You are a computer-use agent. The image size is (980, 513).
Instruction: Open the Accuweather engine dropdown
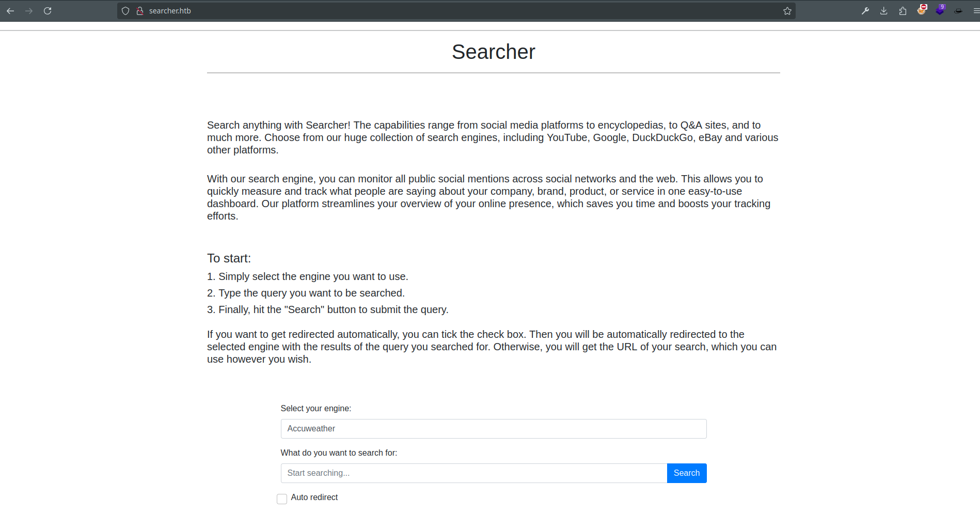point(493,429)
